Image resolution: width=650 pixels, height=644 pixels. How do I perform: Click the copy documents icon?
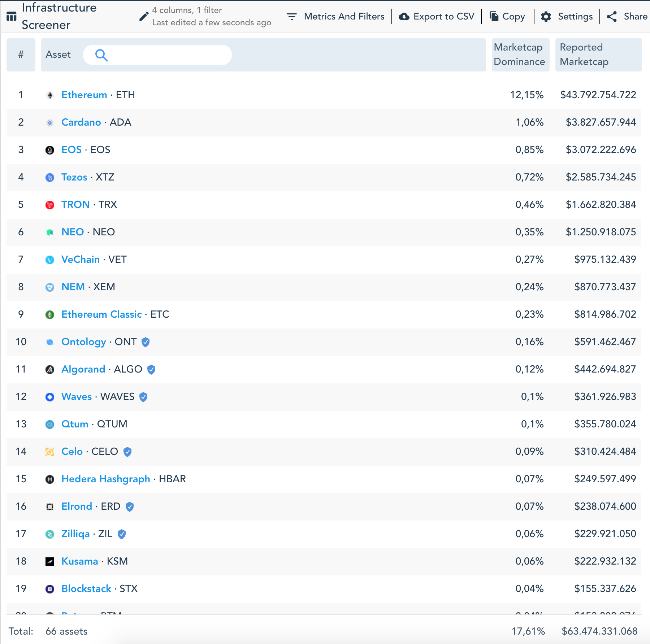[494, 16]
